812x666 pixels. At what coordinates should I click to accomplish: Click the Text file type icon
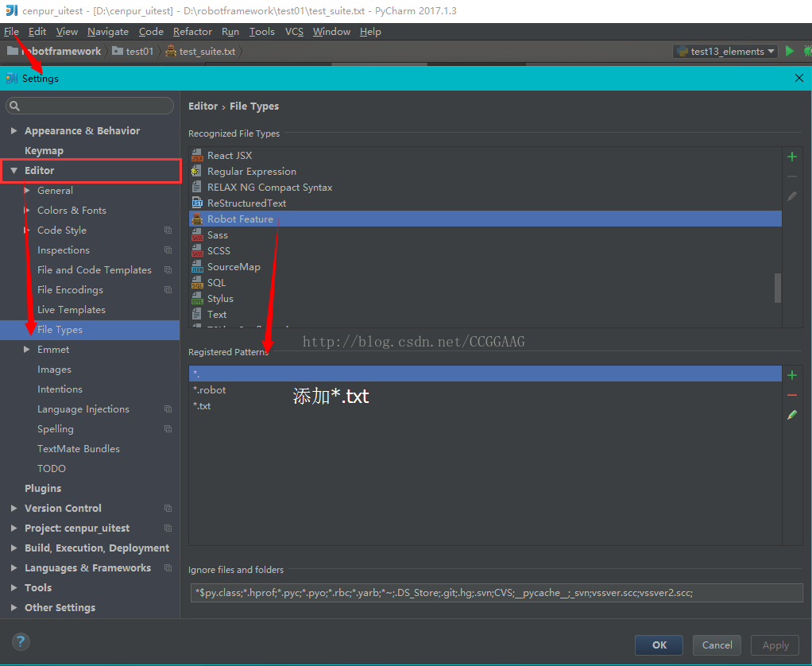click(197, 315)
